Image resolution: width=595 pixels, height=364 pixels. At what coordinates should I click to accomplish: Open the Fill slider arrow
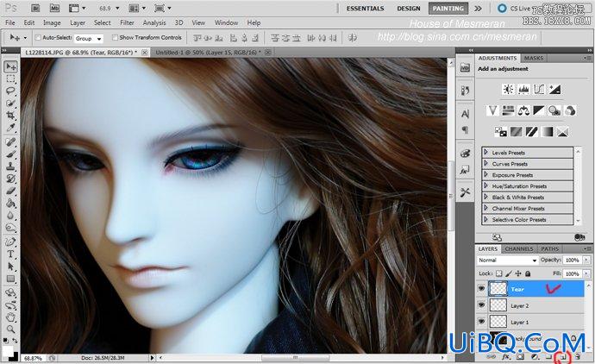tap(586, 273)
